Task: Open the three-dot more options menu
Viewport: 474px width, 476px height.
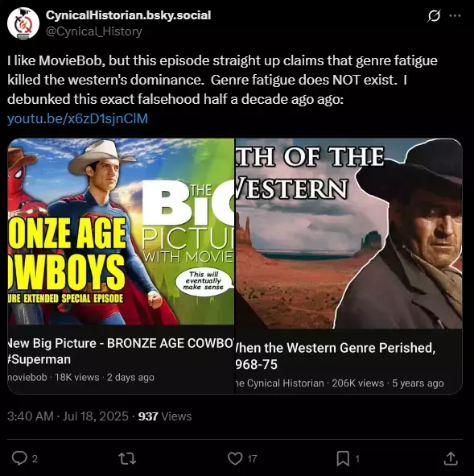Action: coord(455,16)
